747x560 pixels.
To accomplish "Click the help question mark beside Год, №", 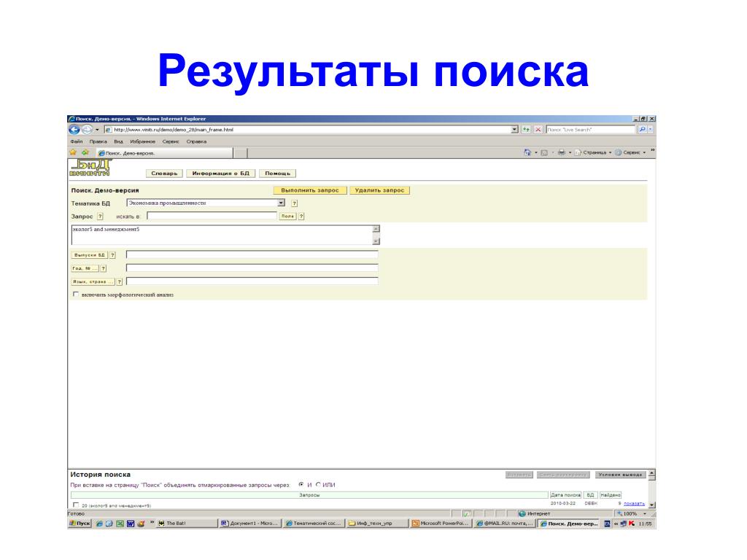I will (104, 268).
